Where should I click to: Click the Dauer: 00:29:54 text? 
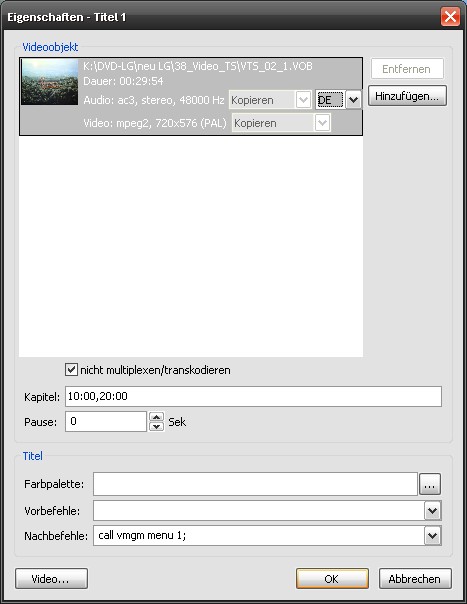coord(123,81)
